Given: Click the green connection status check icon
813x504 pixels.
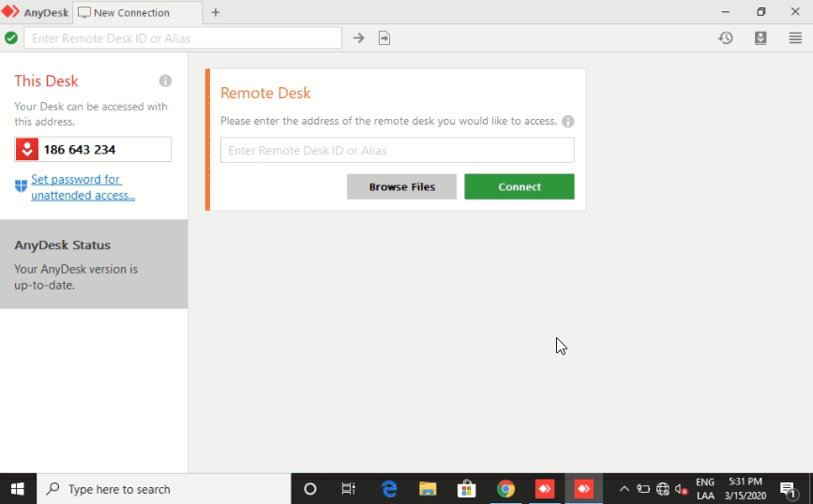Looking at the screenshot, I should [11, 37].
